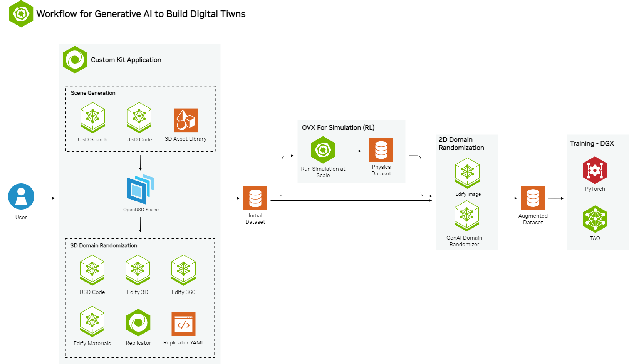Click the 'User' label under avatar
629x364 pixels.
(21, 217)
